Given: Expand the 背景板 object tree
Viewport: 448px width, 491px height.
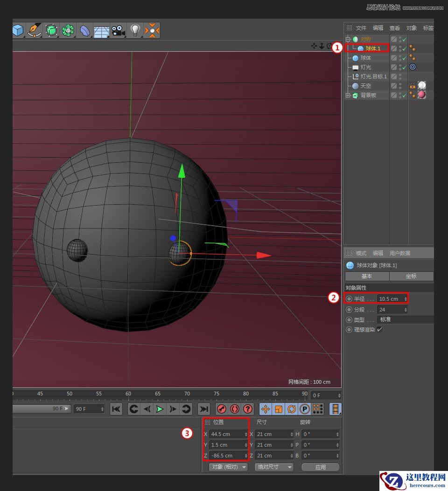Looking at the screenshot, I should pyautogui.click(x=348, y=96).
